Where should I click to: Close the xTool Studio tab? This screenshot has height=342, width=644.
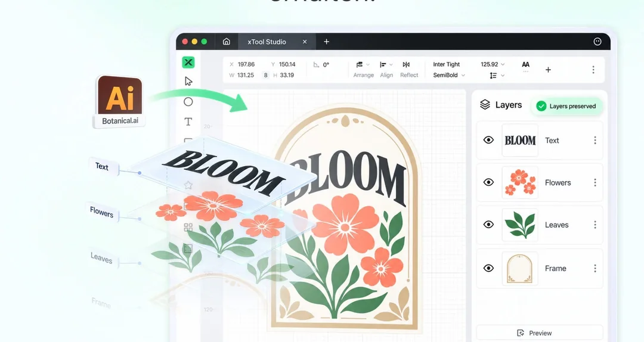coord(305,42)
